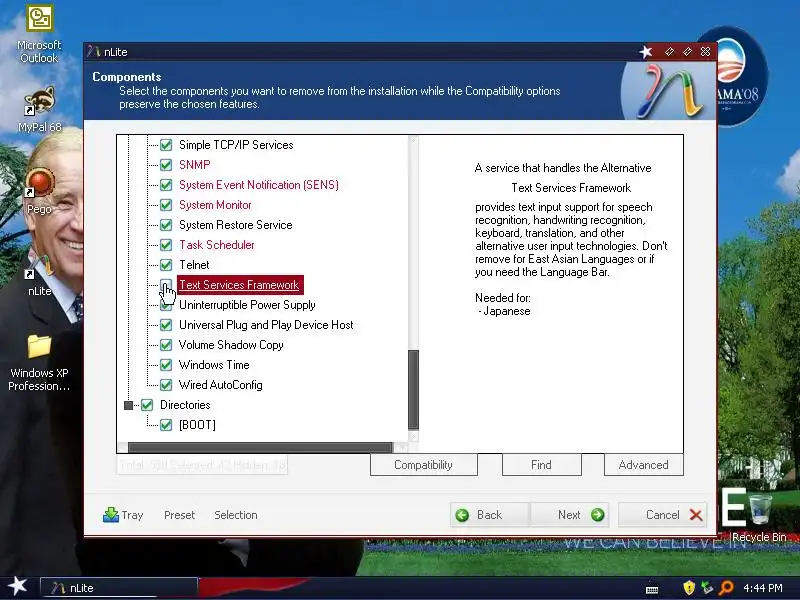This screenshot has height=600, width=800.
Task: Click the totals status text field
Action: point(202,465)
